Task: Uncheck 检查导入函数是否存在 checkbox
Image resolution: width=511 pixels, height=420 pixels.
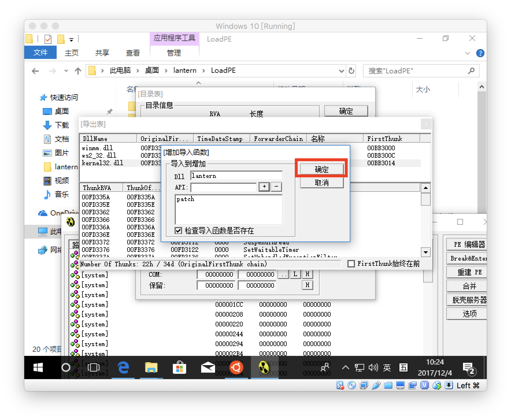Action: click(179, 231)
